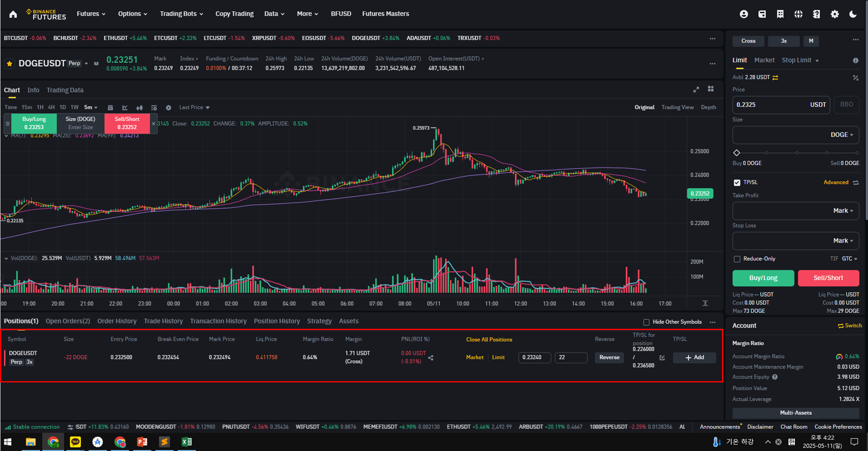Viewport: 868px width, 451px height.
Task: Select the Market order tab
Action: point(764,60)
